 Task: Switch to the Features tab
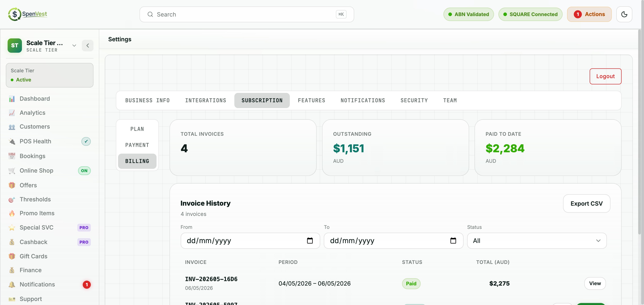click(x=311, y=100)
